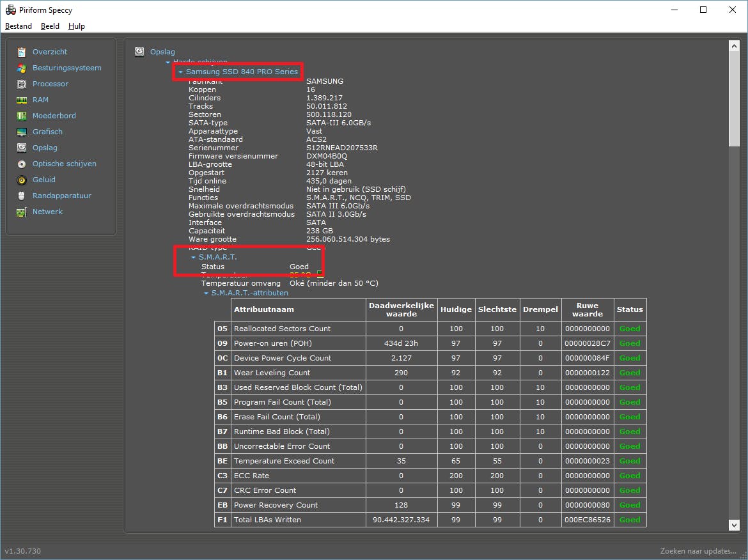Click Program Fail Count (Total) attribute
This screenshot has height=560, width=748.
point(283,402)
